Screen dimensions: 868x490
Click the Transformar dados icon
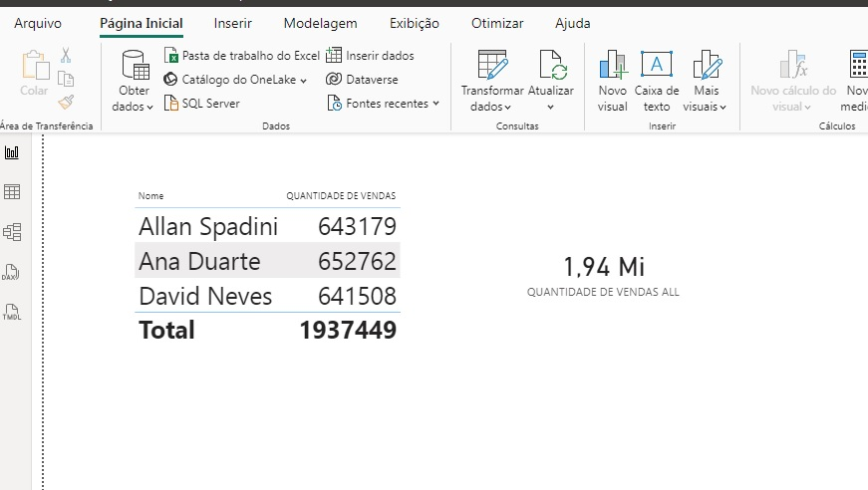tap(492, 65)
